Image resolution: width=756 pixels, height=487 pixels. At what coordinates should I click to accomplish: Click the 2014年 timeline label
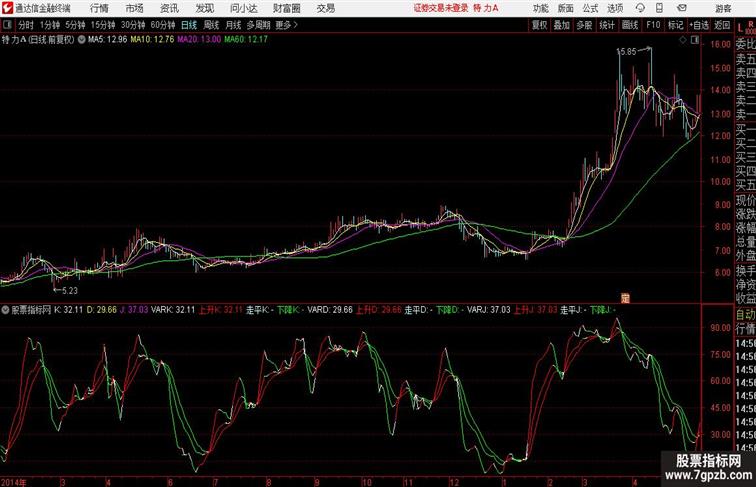(x=13, y=482)
